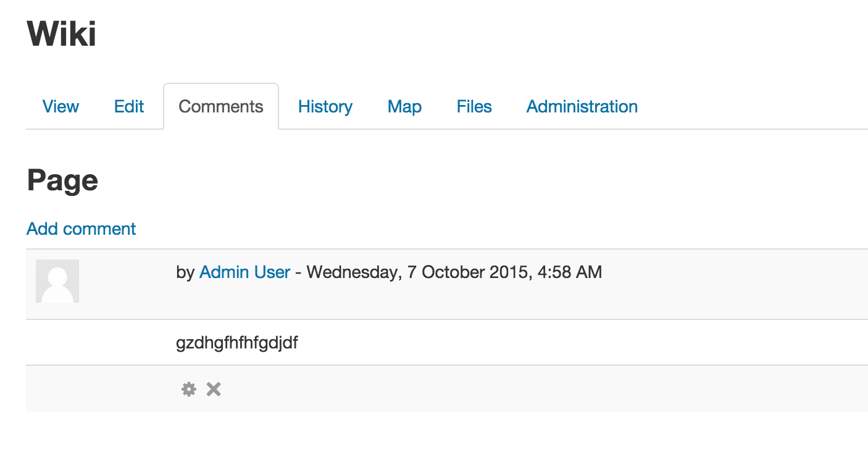Screen dimensions: 868x451
Task: Open the Edit tab
Action: point(129,106)
